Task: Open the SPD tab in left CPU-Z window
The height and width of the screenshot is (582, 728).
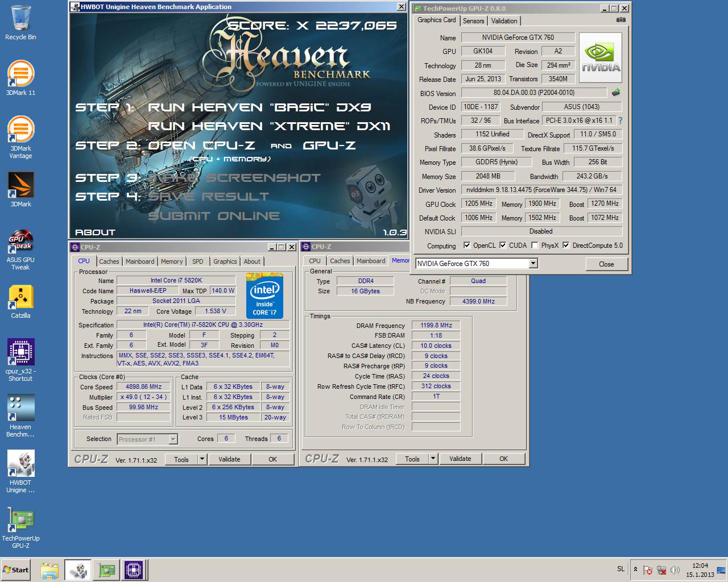Action: coord(197,261)
